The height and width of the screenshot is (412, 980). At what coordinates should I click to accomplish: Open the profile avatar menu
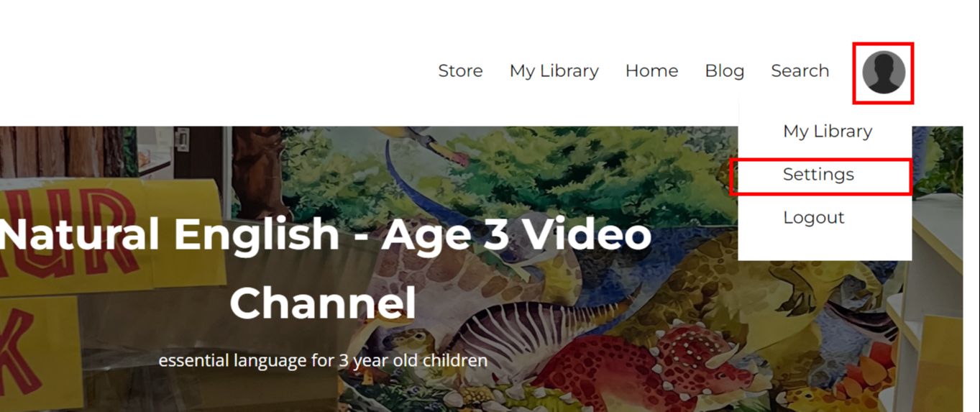coord(884,73)
